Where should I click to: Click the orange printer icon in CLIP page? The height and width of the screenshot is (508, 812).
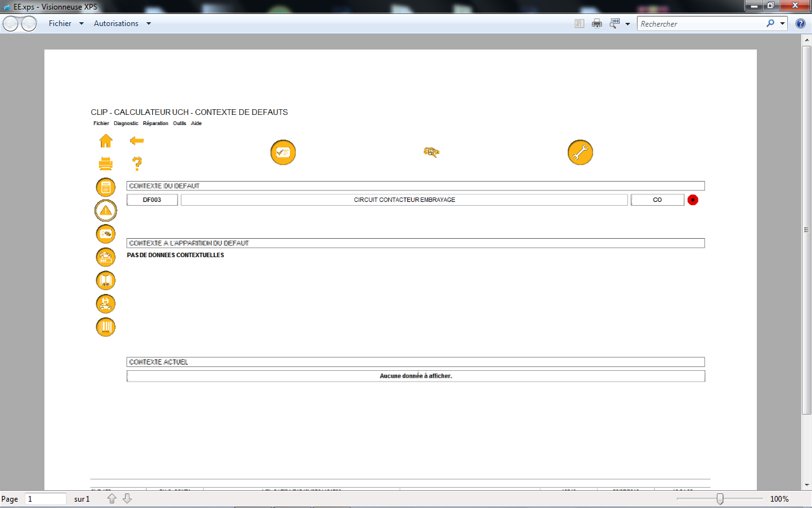(x=106, y=164)
